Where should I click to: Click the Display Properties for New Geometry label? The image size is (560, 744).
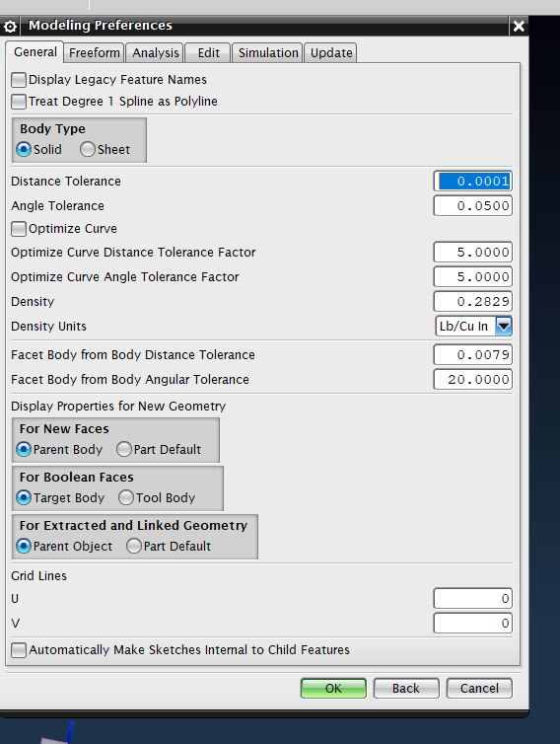[x=118, y=407]
